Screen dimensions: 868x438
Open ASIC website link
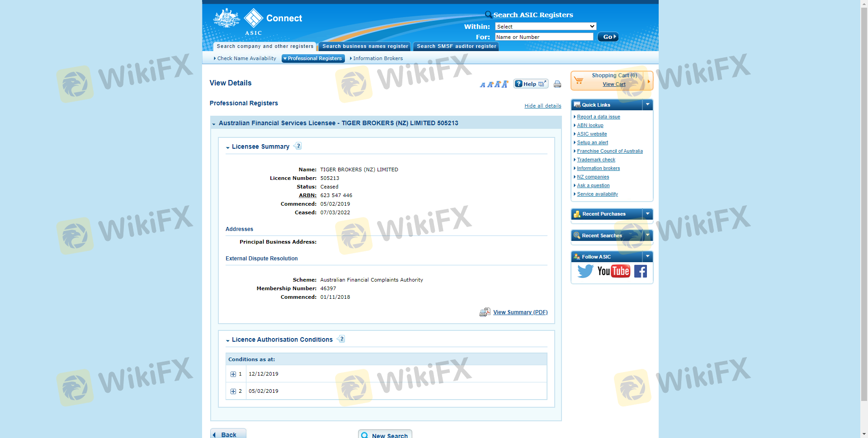point(592,134)
